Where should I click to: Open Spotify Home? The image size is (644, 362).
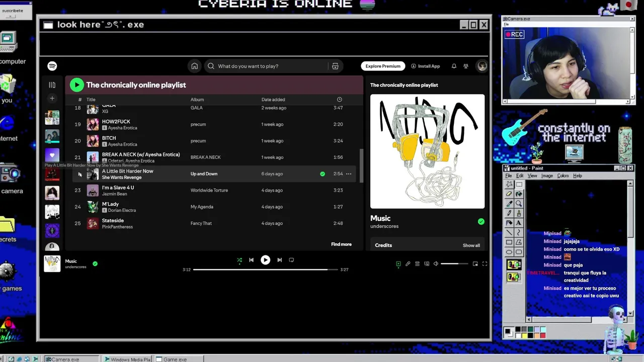(x=194, y=66)
